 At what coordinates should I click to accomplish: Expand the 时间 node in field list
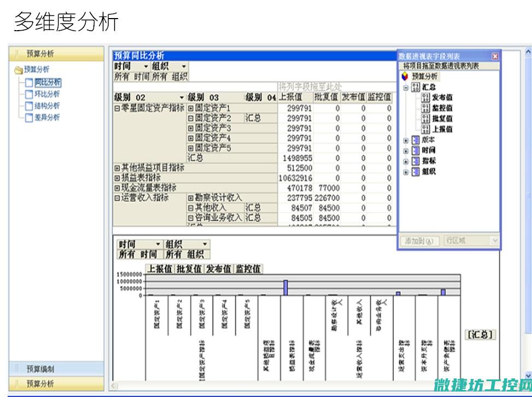click(406, 151)
